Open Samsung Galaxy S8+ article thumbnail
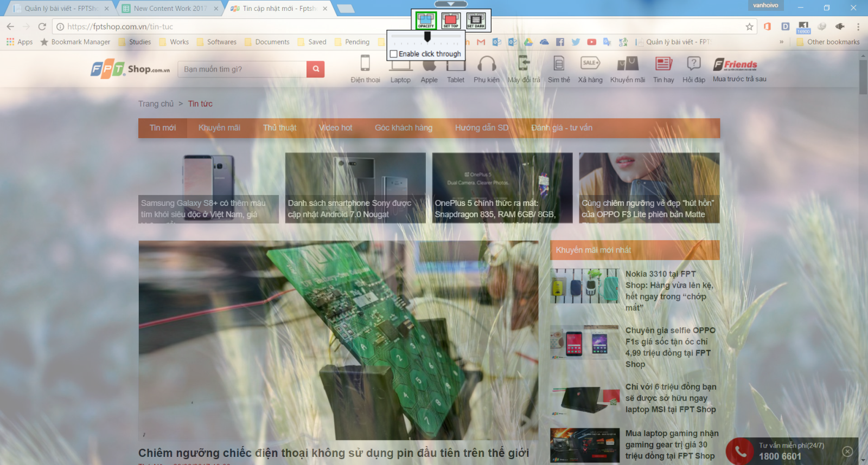The height and width of the screenshot is (465, 868). pos(209,188)
